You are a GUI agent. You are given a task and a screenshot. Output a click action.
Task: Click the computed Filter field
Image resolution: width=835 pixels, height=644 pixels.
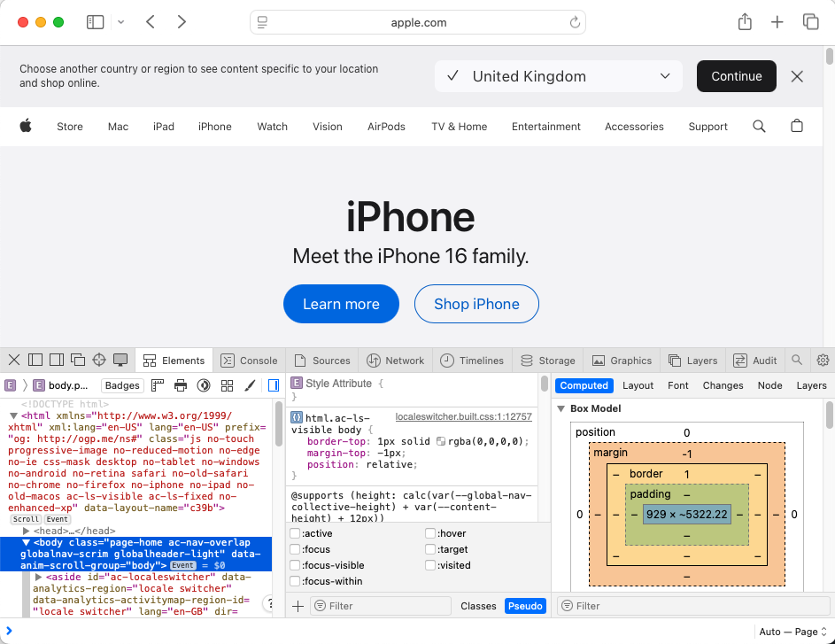[693, 606]
